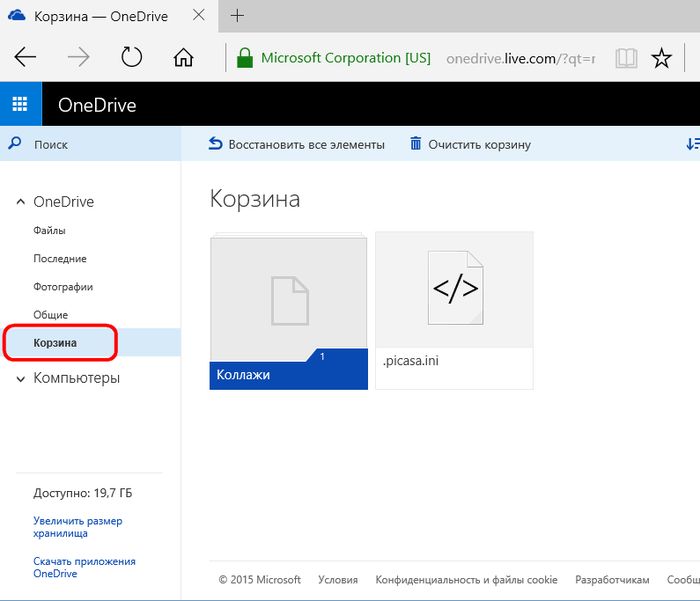Click Очистить корзину button
The width and height of the screenshot is (700, 601).
tap(470, 144)
